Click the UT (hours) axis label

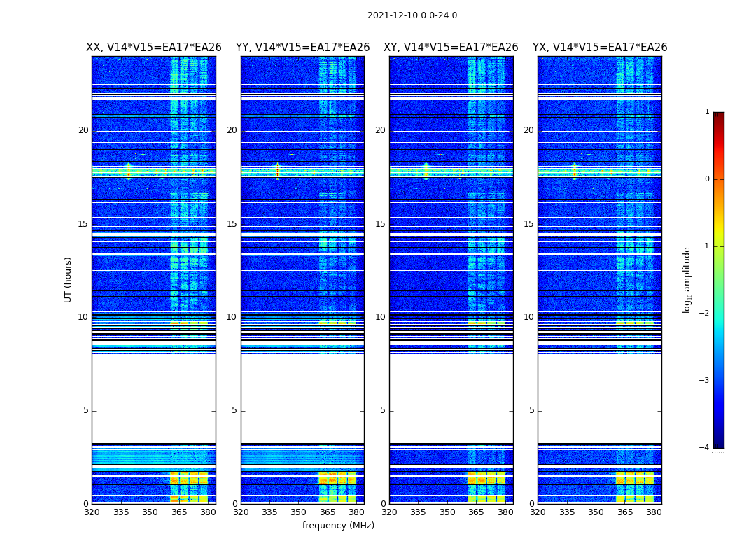click(68, 280)
